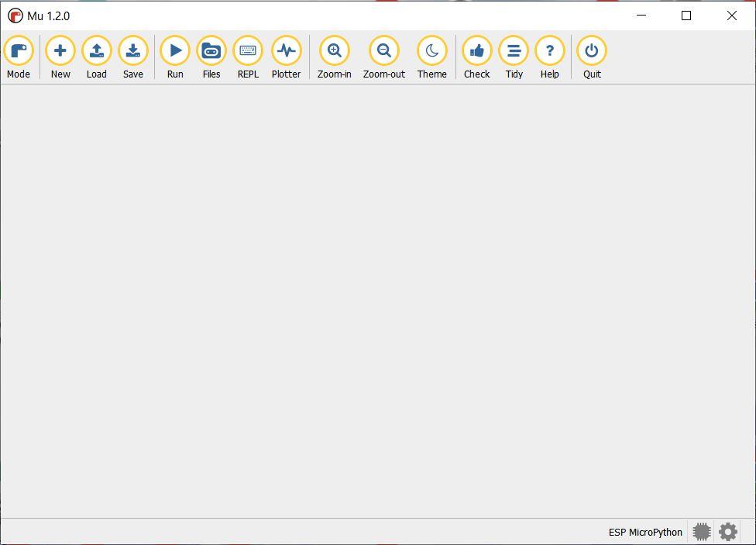Open the Mode selection button

pyautogui.click(x=19, y=57)
